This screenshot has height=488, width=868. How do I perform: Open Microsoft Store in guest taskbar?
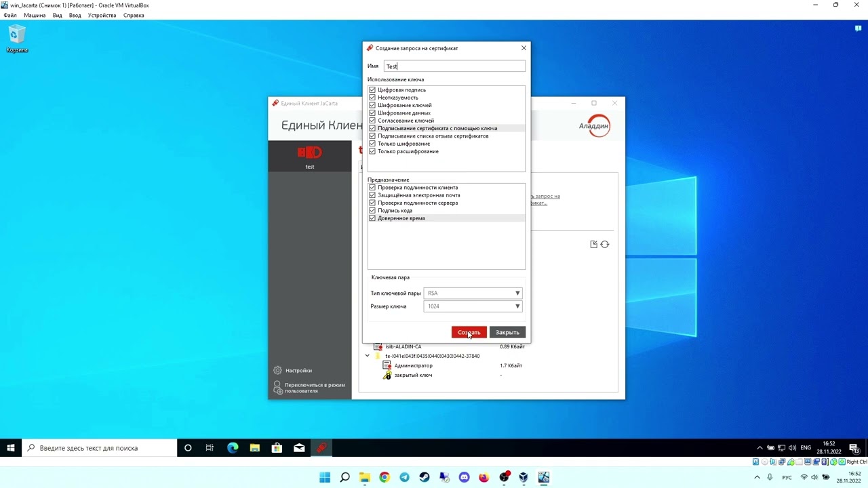tap(277, 448)
